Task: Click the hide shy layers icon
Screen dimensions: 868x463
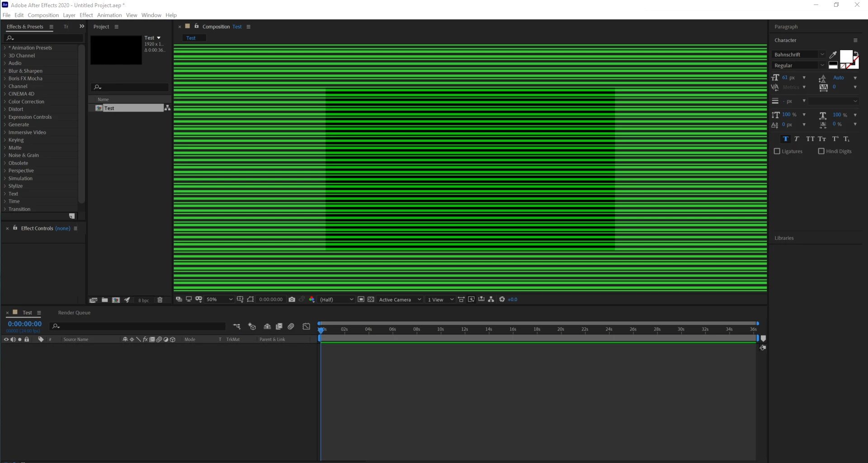Action: coord(267,326)
